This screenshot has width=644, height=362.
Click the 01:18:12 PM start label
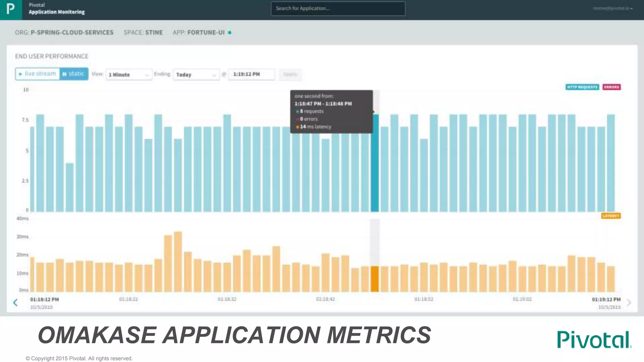coord(44,299)
